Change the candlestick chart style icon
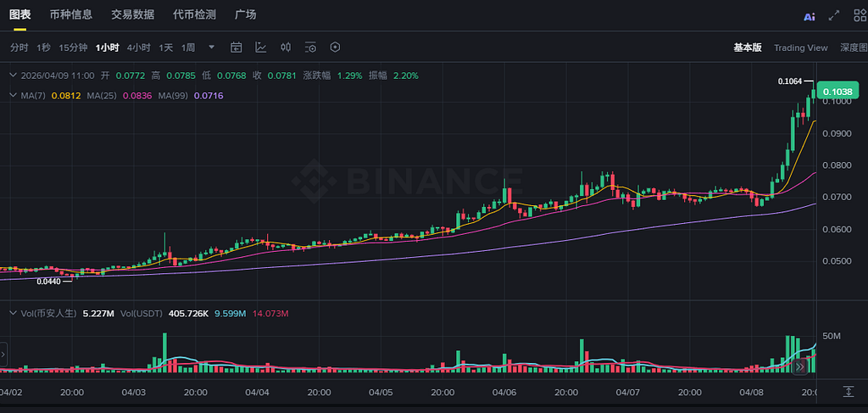This screenshot has height=413, width=868. (286, 47)
